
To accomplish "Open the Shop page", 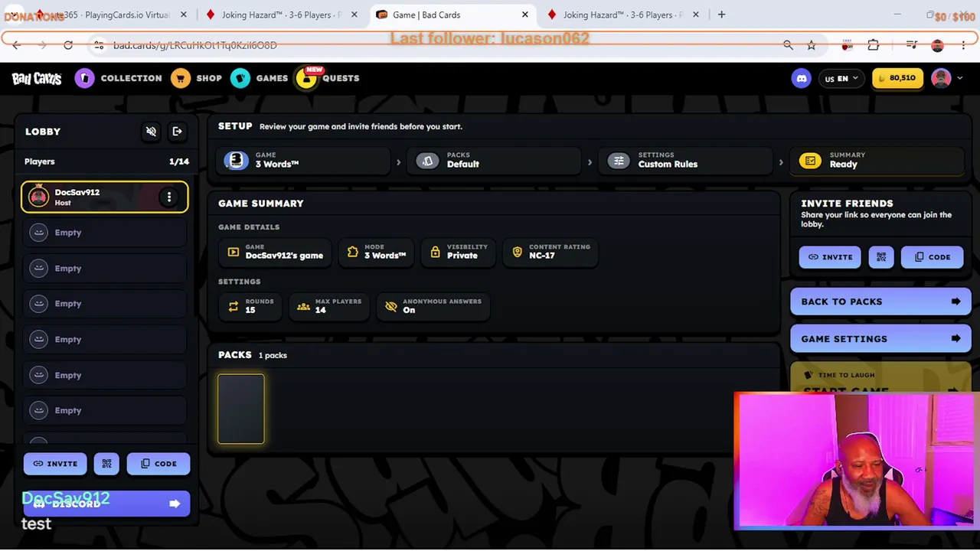I will pyautogui.click(x=197, y=78).
